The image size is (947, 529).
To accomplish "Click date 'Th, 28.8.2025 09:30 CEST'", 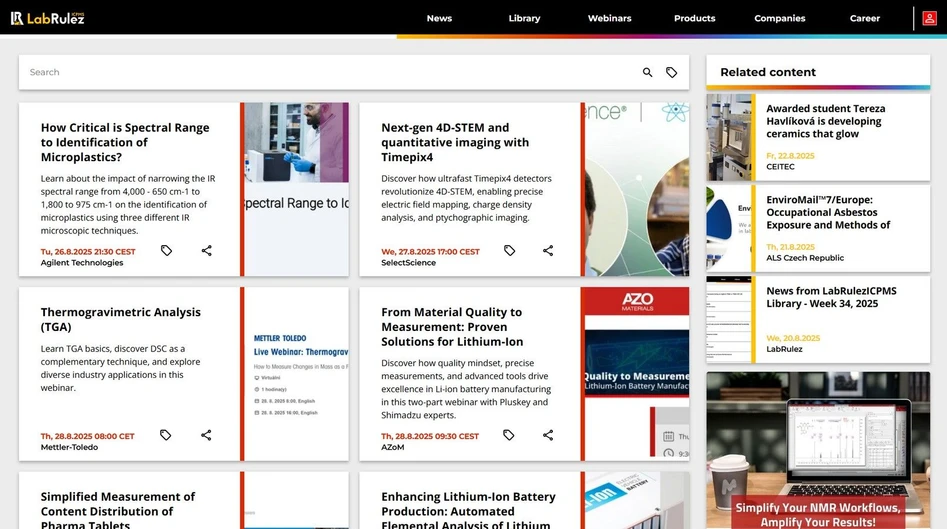I will 430,436.
